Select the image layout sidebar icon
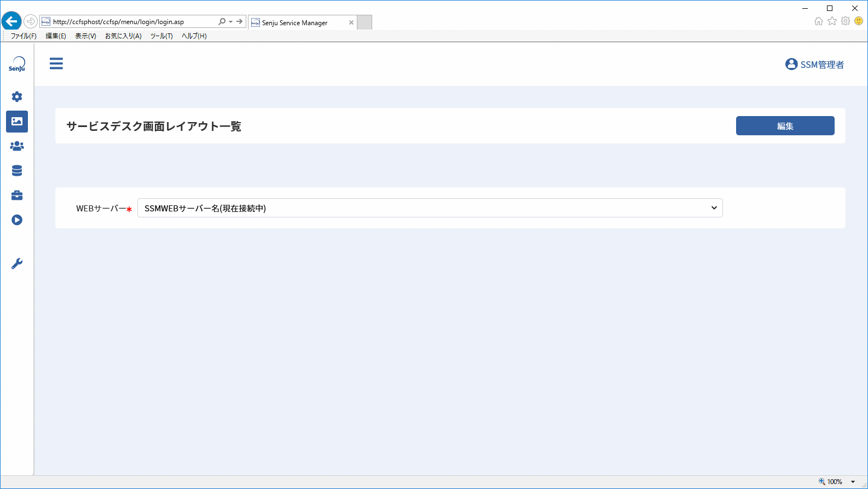This screenshot has height=489, width=868. pyautogui.click(x=17, y=122)
